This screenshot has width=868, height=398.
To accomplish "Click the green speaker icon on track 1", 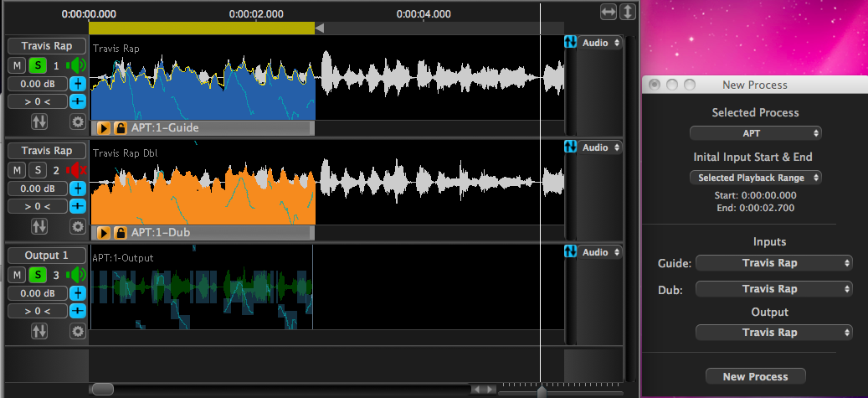I will pos(77,65).
